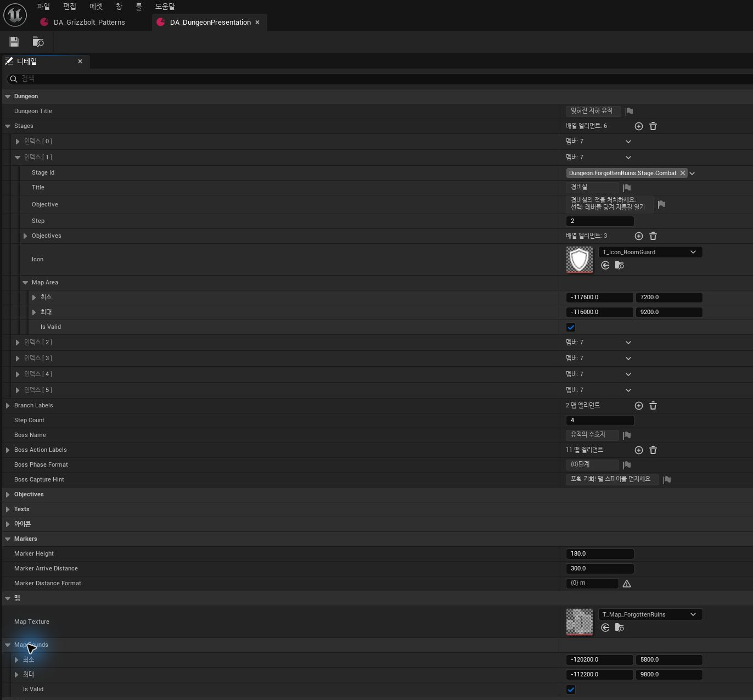Click localization flag next to Dungeon Title
Image resolution: width=753 pixels, height=700 pixels.
pyautogui.click(x=629, y=111)
